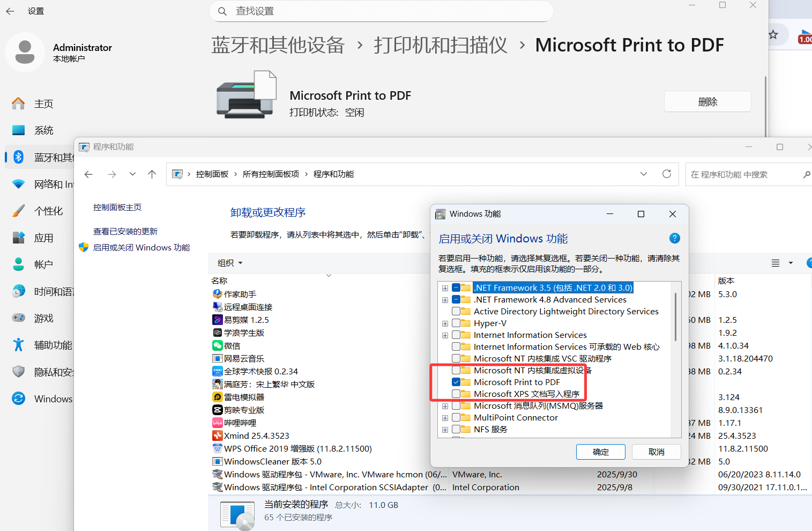812x531 pixels.
Task: Click the view options icon in program list
Action: (776, 263)
